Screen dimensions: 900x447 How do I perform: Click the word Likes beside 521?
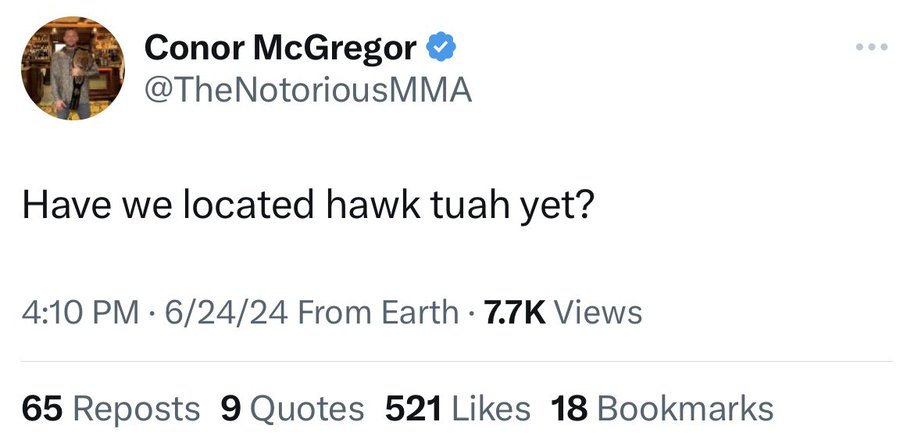click(x=491, y=409)
